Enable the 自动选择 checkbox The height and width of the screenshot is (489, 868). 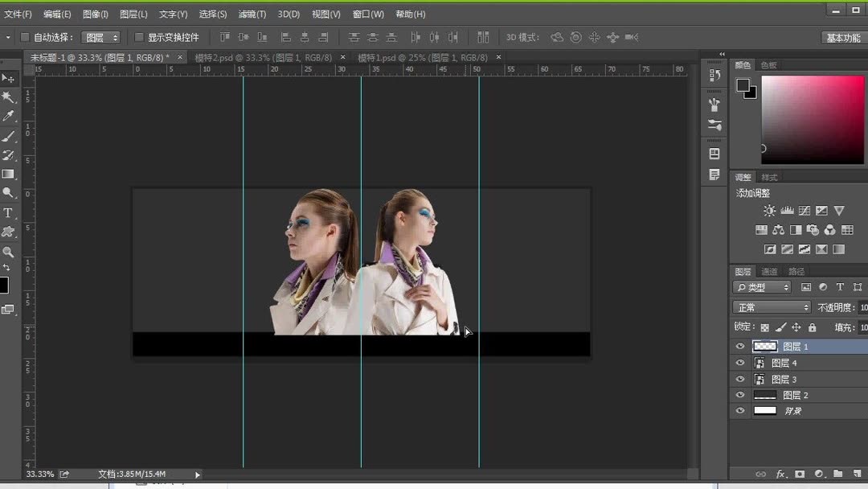[24, 37]
